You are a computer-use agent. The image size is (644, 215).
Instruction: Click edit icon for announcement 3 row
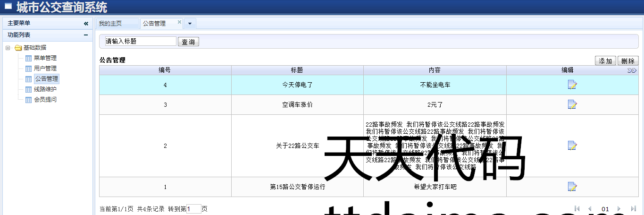click(x=572, y=104)
